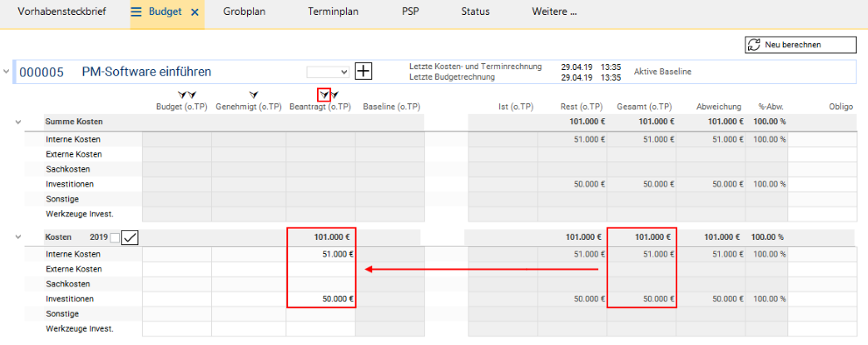Click the Obligo column header
The width and height of the screenshot is (868, 345).
click(841, 107)
